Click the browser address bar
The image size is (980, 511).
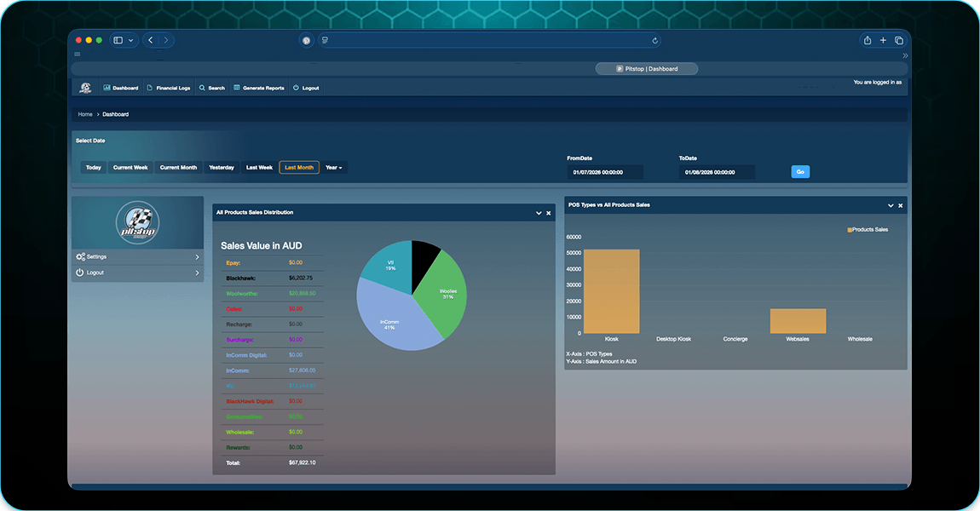pyautogui.click(x=489, y=40)
